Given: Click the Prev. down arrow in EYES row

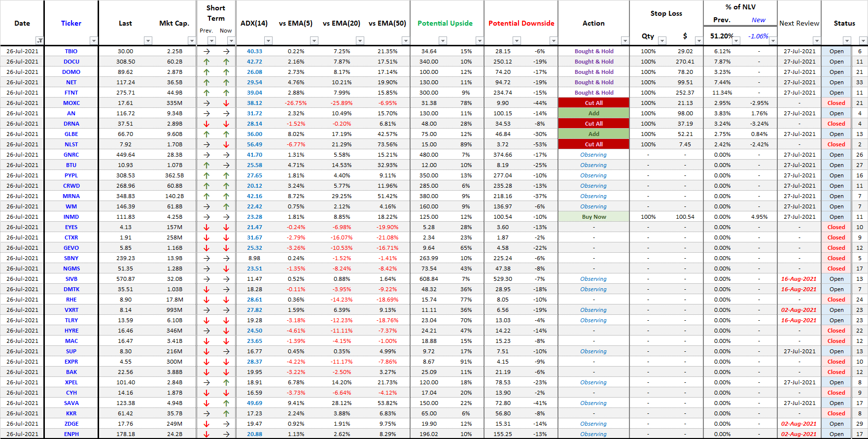Looking at the screenshot, I should point(207,227).
